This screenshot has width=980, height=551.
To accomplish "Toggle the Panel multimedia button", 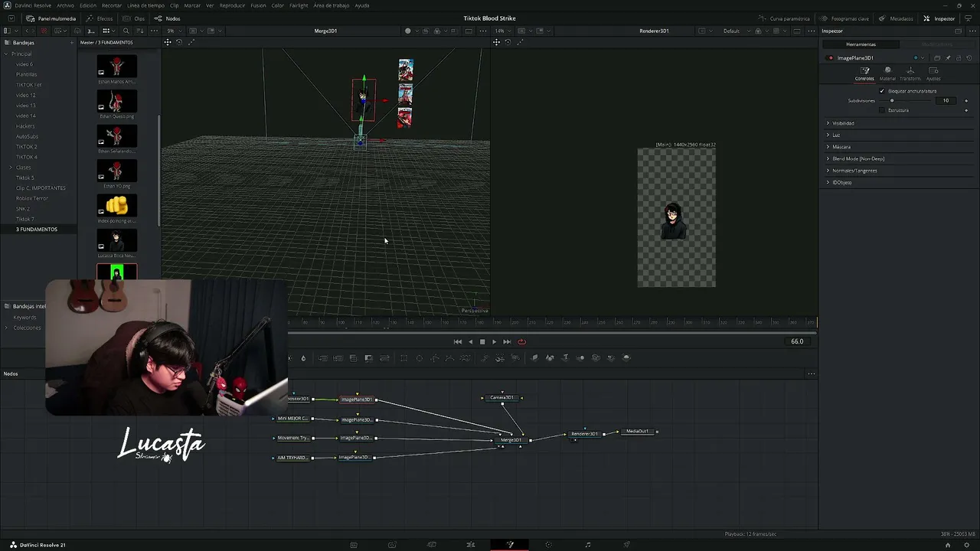I will [51, 18].
